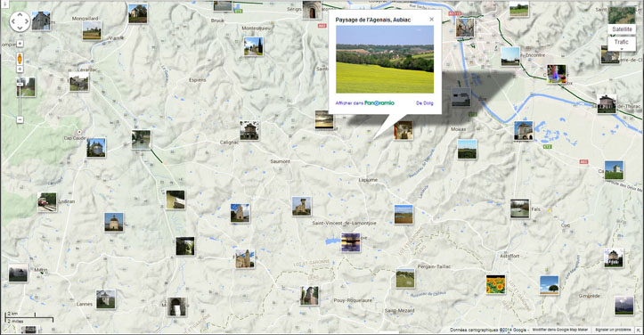This screenshot has height=335, width=644.
Task: Expand the overview map arrow in bottom corner
Action: tap(639, 330)
